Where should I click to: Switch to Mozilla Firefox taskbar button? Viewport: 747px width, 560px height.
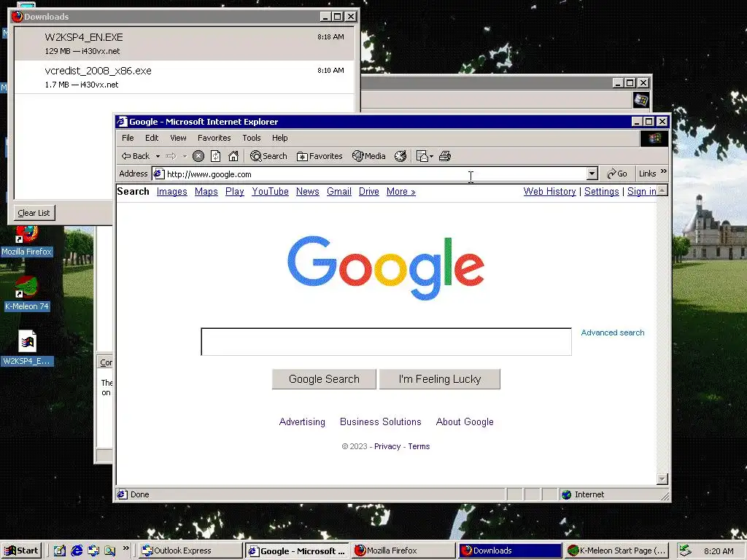pos(404,551)
